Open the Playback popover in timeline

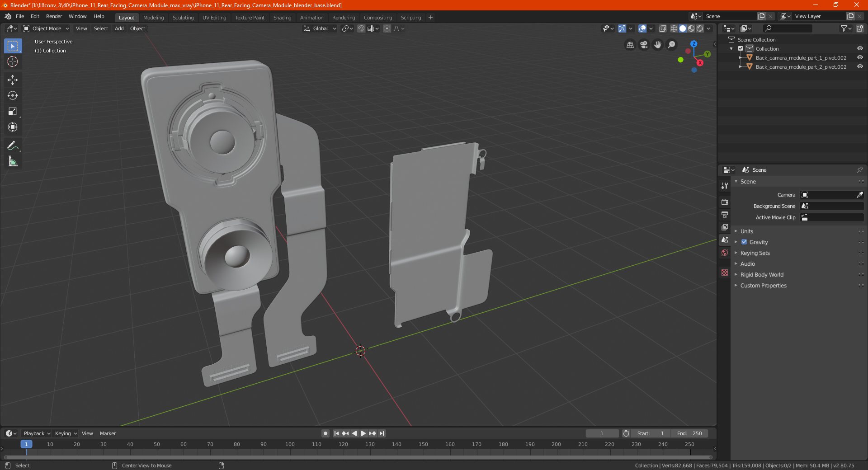point(37,433)
